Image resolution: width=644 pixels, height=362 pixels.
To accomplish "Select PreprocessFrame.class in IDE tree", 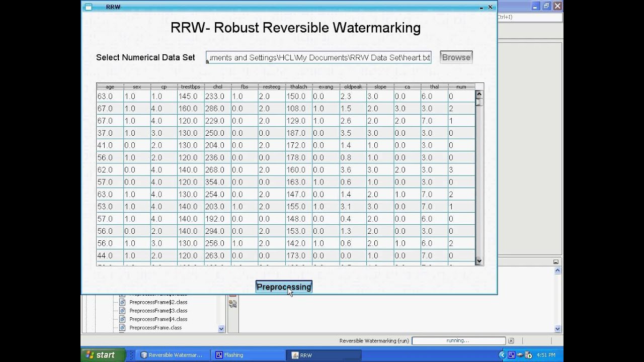I will [155, 328].
